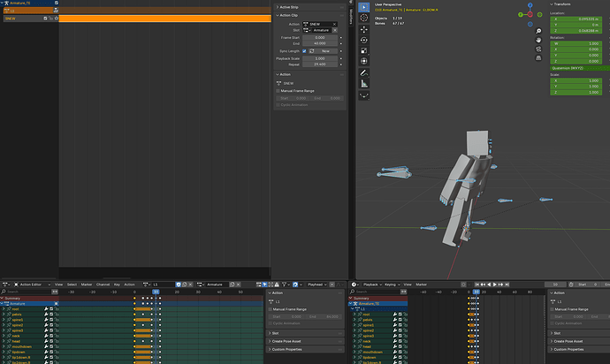Select the Annotate tool in viewport toolbar
The width and height of the screenshot is (610, 364).
(363, 72)
